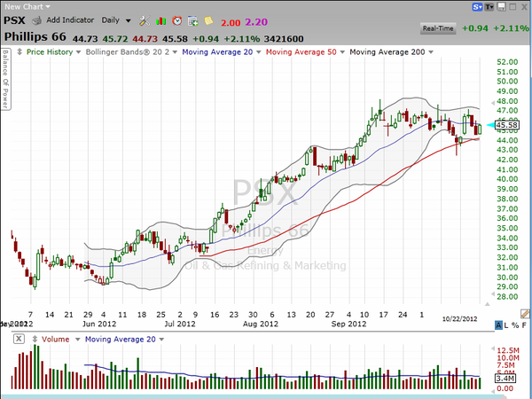Image resolution: width=532 pixels, height=399 pixels.
Task: Click the 10/22/2012 date label
Action: 459,319
